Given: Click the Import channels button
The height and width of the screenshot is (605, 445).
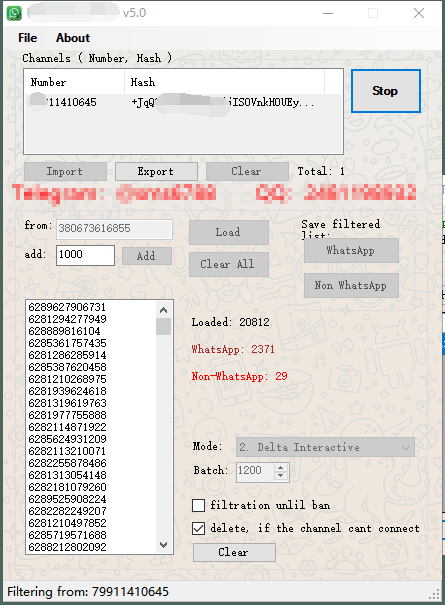Looking at the screenshot, I should tap(65, 171).
